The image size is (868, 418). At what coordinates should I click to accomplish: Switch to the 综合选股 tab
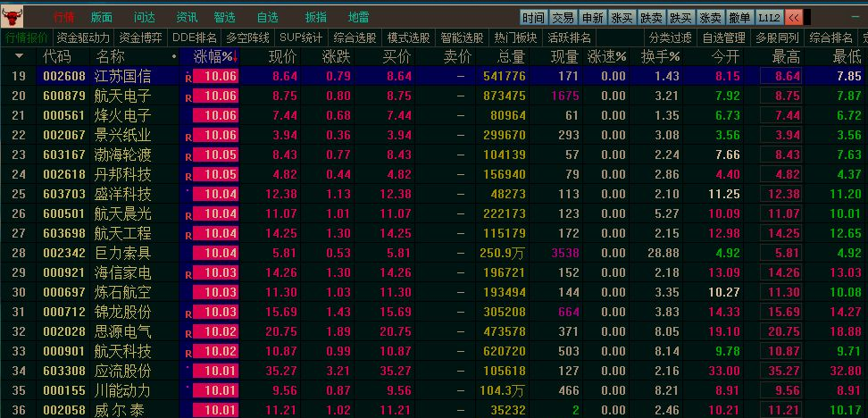(x=355, y=38)
